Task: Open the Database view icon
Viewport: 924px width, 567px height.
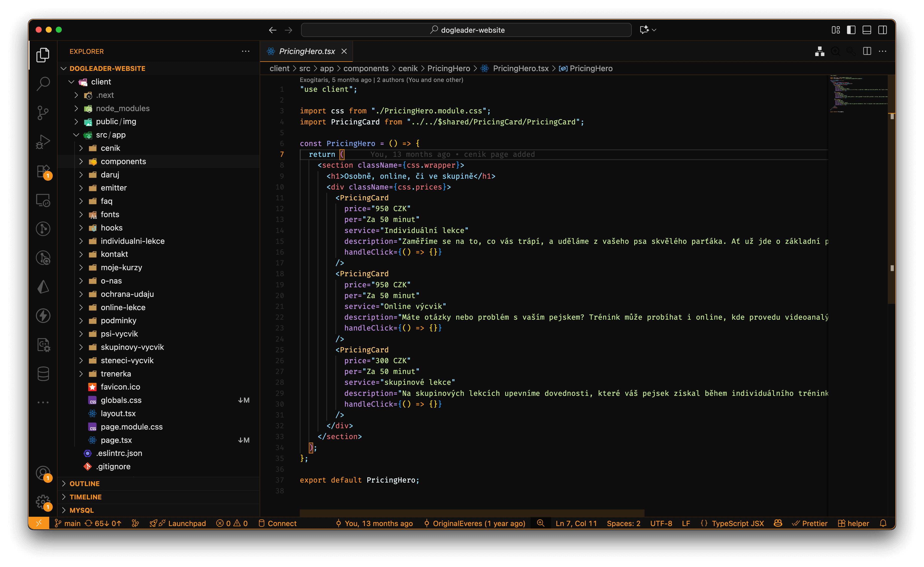Action: [x=43, y=374]
